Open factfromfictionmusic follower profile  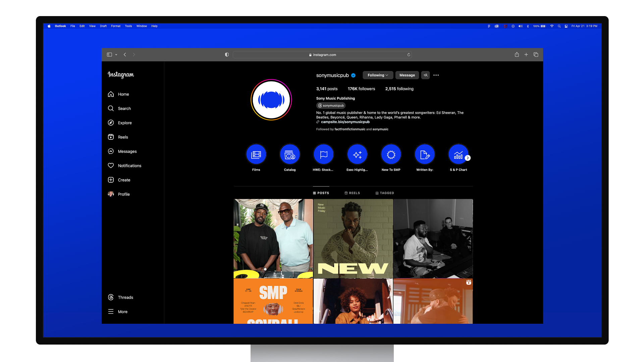[x=350, y=129]
